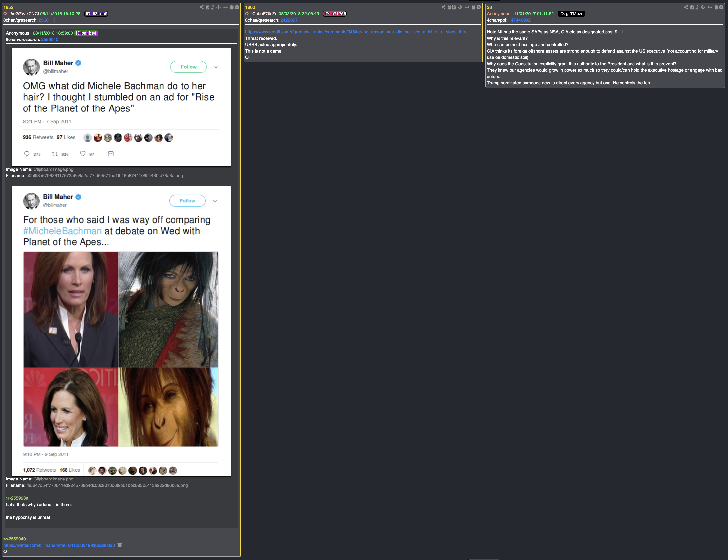Open the twitter.com/billmaher status link

tap(59, 545)
